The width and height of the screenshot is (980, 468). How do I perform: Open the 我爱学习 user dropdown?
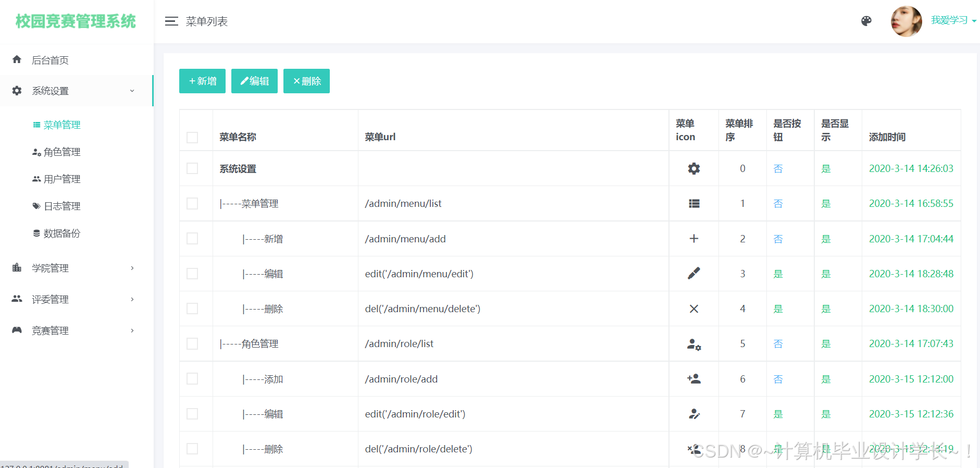point(953,20)
